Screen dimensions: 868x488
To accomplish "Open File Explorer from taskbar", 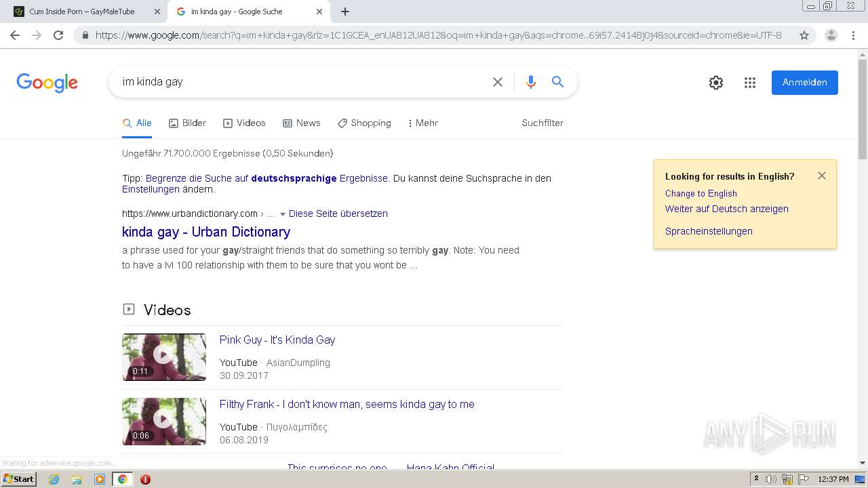I will coord(77,479).
